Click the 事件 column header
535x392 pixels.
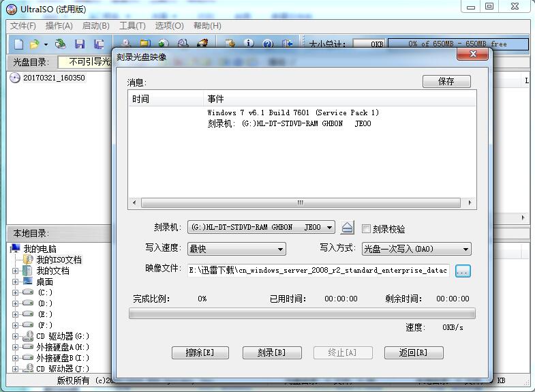pos(339,99)
